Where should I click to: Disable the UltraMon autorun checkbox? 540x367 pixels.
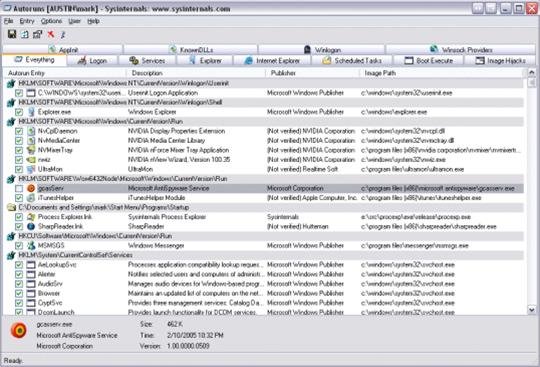pyautogui.click(x=19, y=169)
